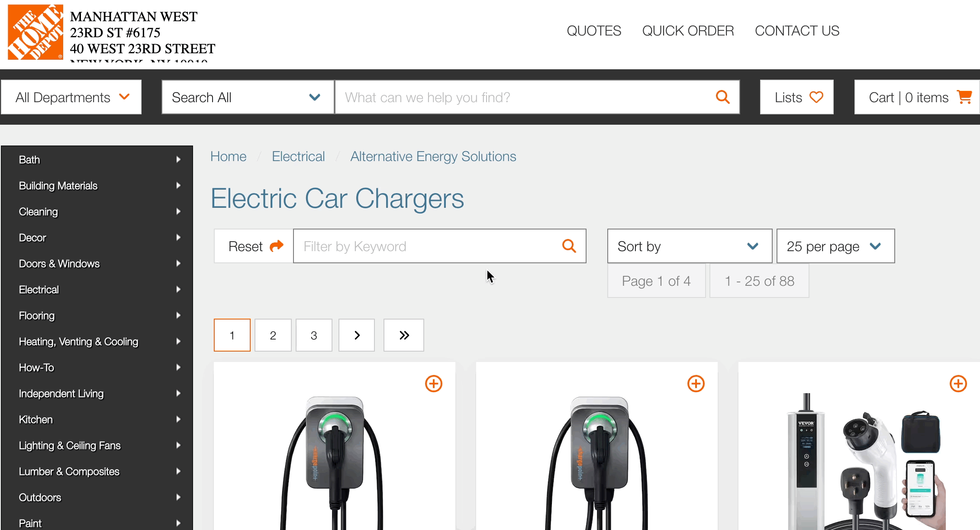Click the Lists heart icon

816,97
